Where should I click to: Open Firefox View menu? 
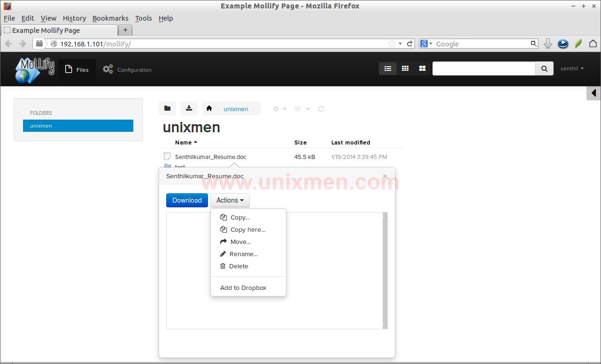(x=48, y=18)
